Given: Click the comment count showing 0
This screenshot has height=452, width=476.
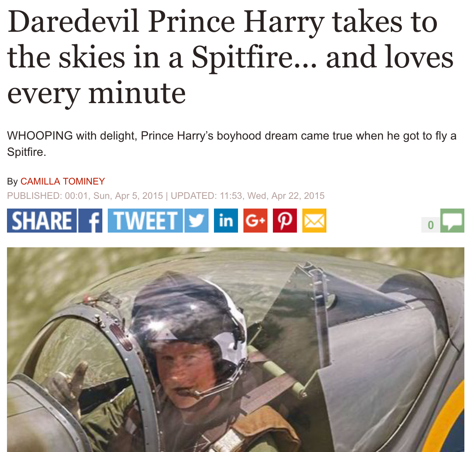Looking at the screenshot, I should 431,225.
